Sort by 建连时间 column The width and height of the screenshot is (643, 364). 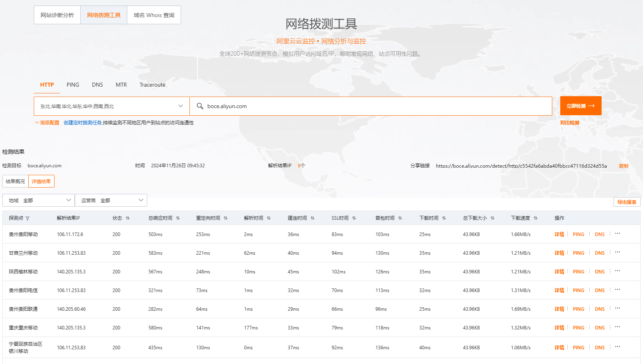click(x=312, y=218)
